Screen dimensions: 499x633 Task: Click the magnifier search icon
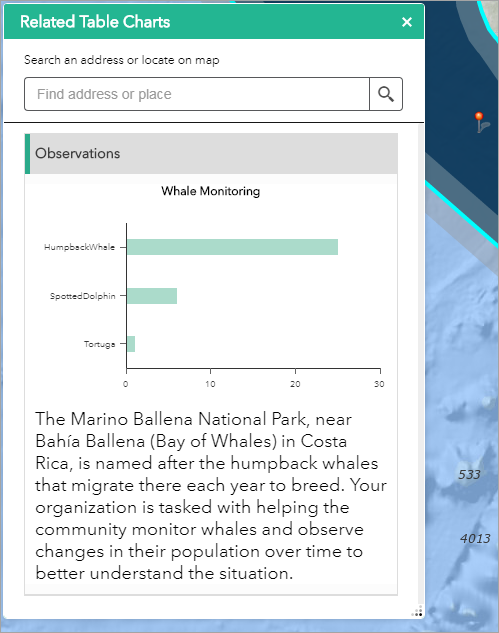pyautogui.click(x=386, y=94)
